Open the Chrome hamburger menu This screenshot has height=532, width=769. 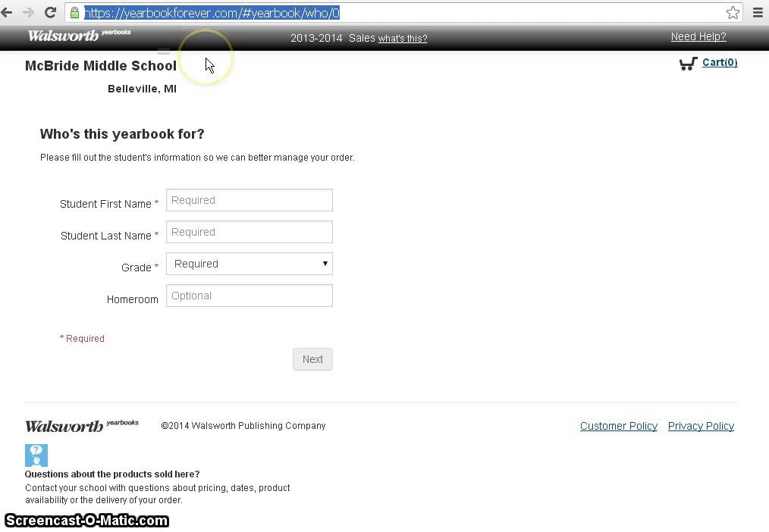[758, 13]
